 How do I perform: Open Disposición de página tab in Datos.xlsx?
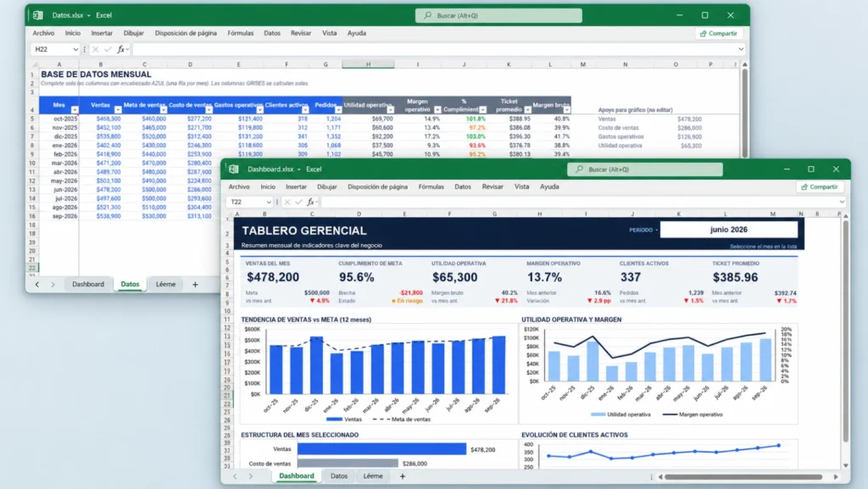[x=186, y=33]
